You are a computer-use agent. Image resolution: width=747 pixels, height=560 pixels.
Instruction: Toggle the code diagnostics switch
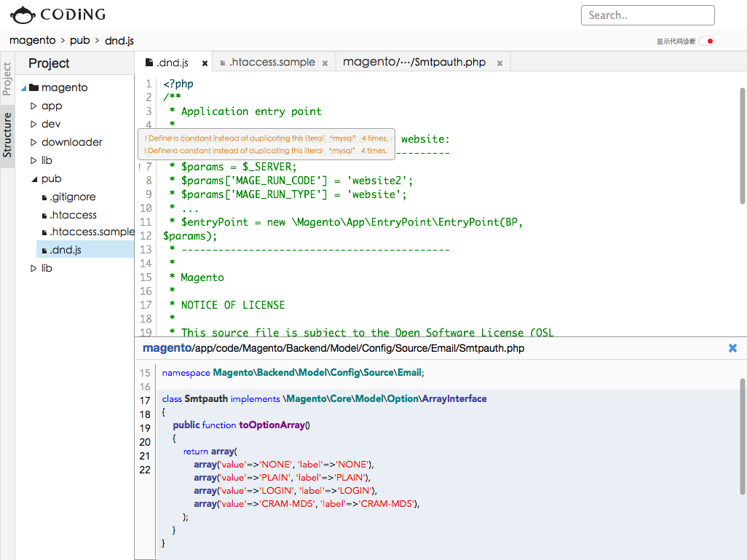pos(707,42)
